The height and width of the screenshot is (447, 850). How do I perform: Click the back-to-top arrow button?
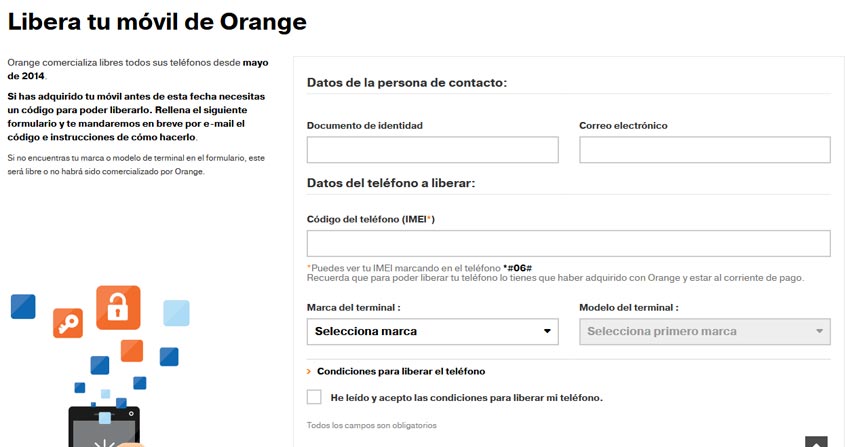[816, 442]
